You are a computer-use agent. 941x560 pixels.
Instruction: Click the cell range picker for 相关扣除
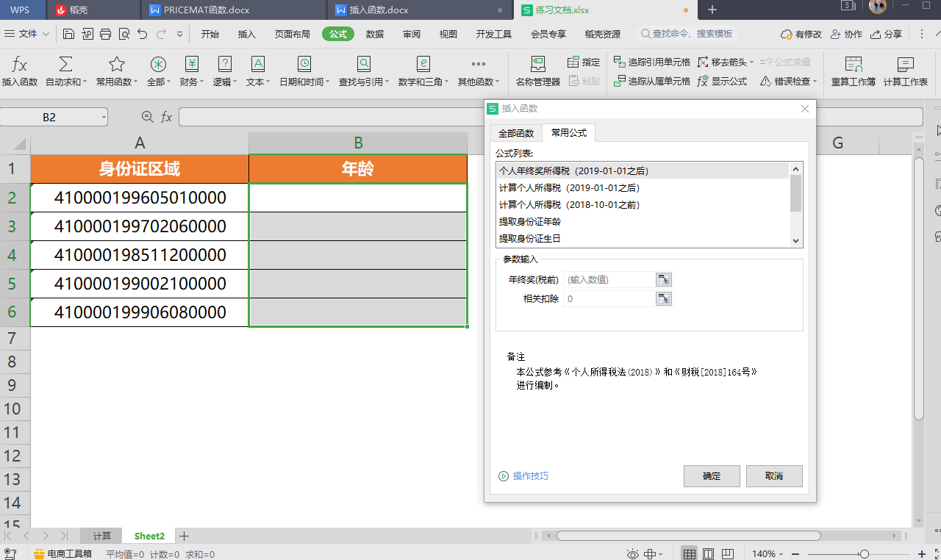point(664,299)
